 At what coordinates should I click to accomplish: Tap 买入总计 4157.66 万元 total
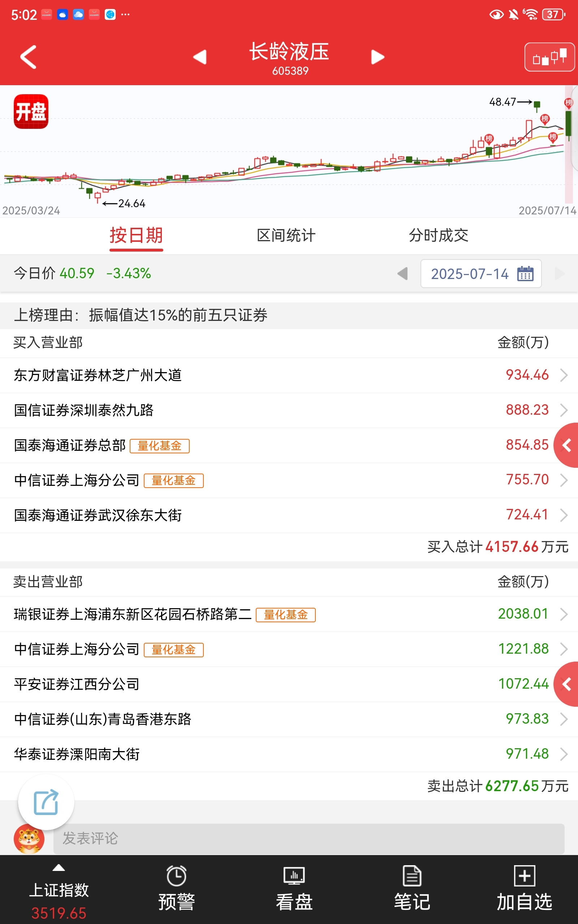point(498,547)
